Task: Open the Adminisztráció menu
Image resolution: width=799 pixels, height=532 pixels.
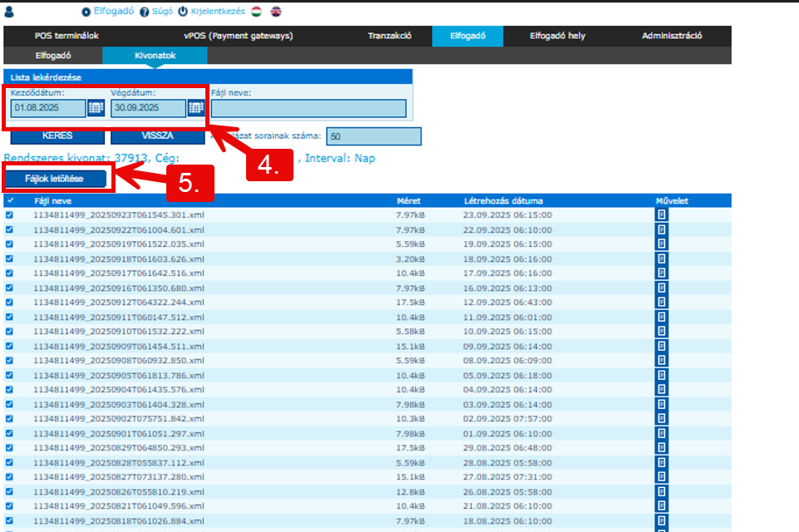Action: (x=671, y=36)
